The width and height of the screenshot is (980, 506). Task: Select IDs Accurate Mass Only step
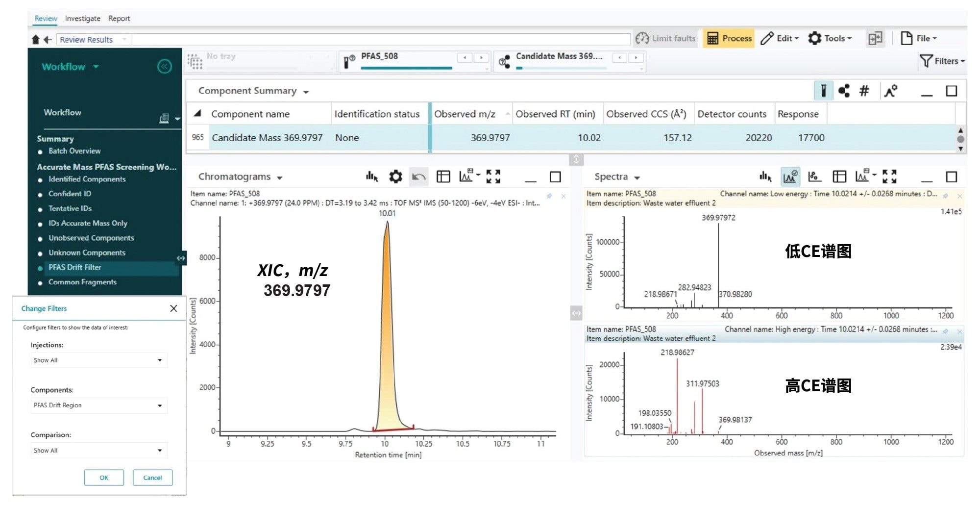(88, 223)
